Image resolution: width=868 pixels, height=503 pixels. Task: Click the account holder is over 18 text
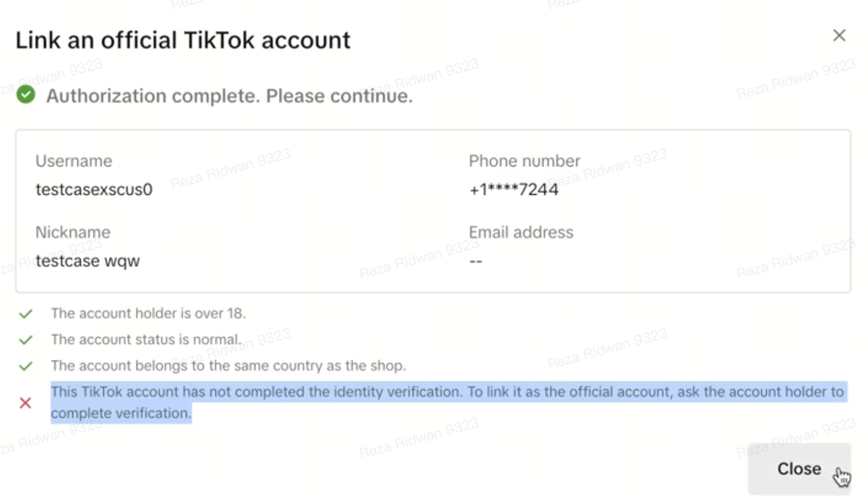point(148,313)
